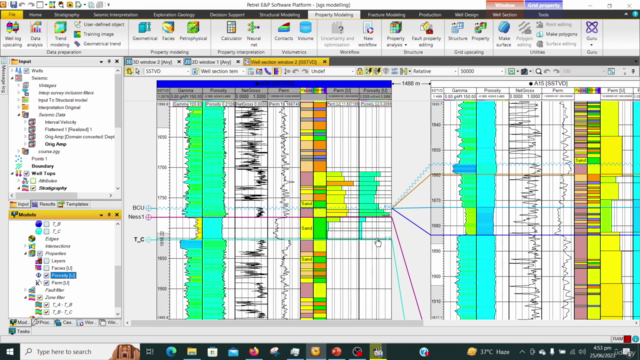This screenshot has width=640, height=360.
Task: Switch to Structural Modeling ribbon tab
Action: coord(280,15)
